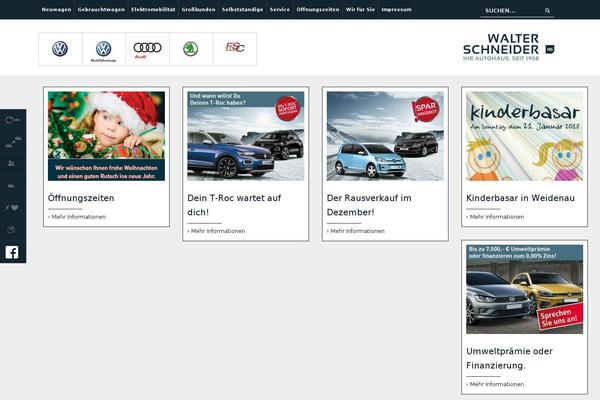The image size is (600, 400).
Task: Click the sidebar people/contacts icon
Action: click(11, 163)
